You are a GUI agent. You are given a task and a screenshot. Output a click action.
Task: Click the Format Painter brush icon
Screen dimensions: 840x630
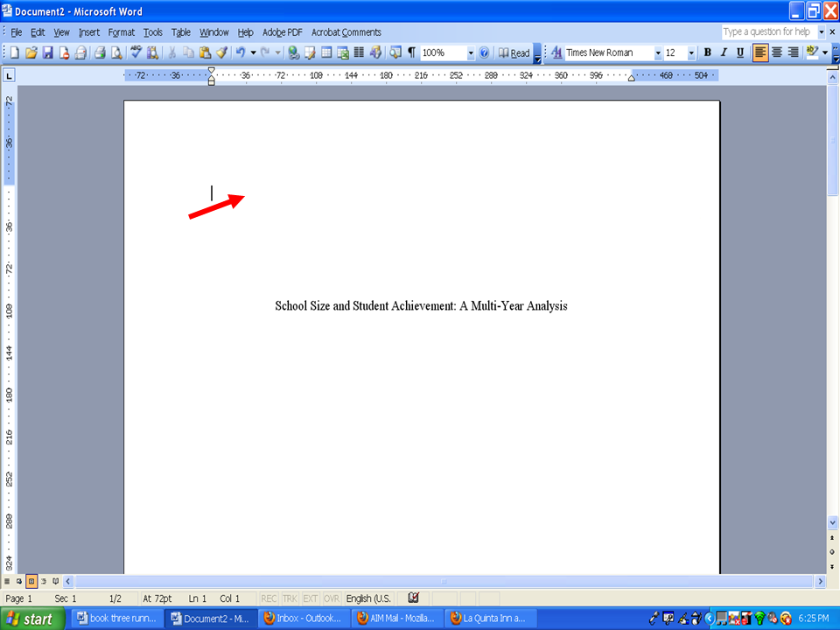tap(221, 52)
